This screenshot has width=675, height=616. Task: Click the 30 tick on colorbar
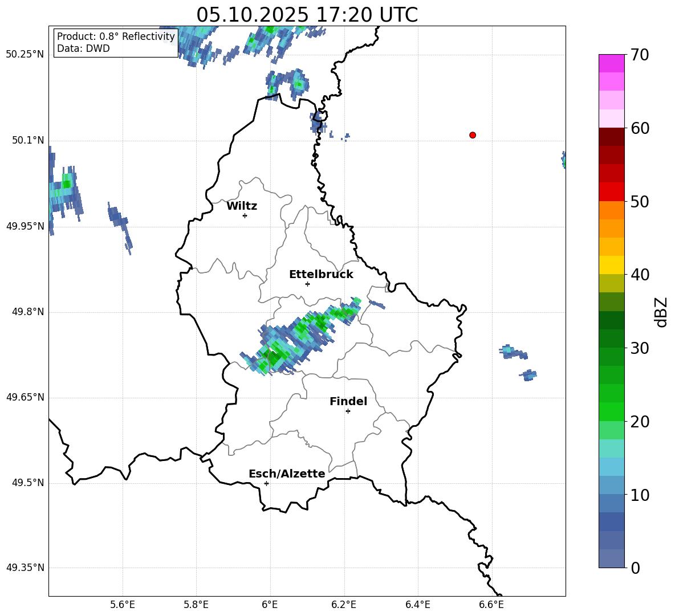pyautogui.click(x=640, y=348)
